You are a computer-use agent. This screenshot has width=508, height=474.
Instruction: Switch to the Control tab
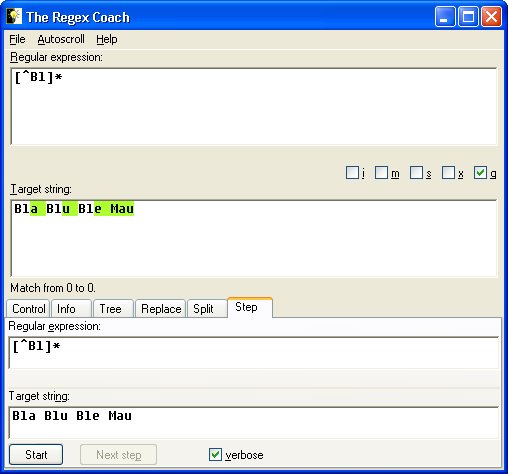pyautogui.click(x=29, y=309)
